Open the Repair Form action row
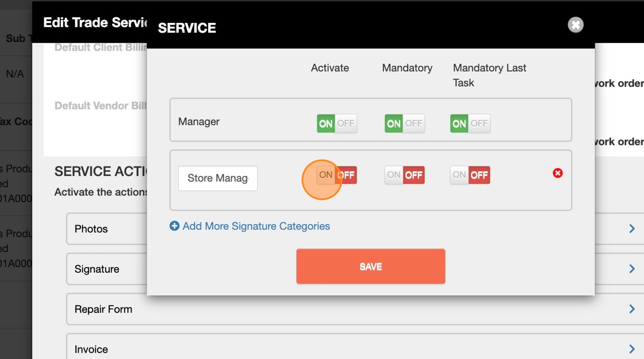Image resolution: width=644 pixels, height=359 pixels. tap(103, 310)
